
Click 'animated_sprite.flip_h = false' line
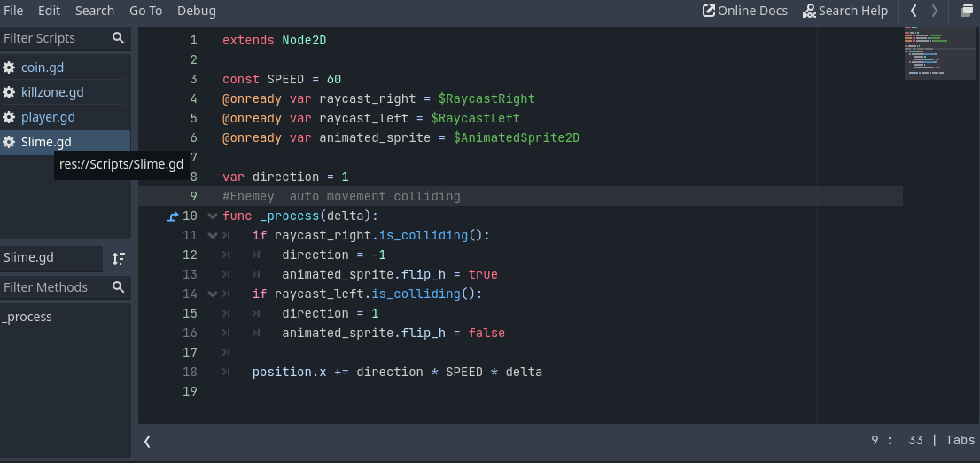(393, 333)
